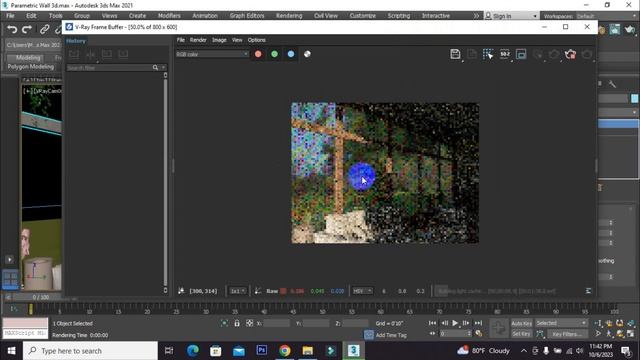Click the Windows Start button
The height and width of the screenshot is (360, 640).
[x=11, y=350]
